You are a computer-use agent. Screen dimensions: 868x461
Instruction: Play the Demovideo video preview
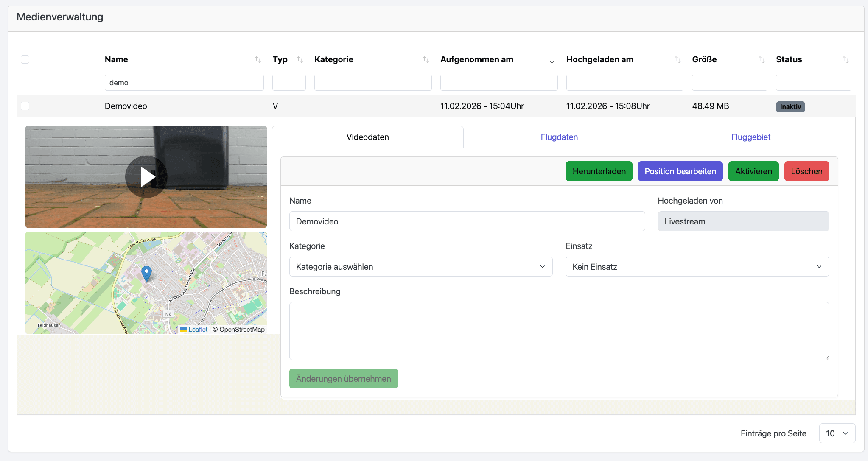(146, 177)
